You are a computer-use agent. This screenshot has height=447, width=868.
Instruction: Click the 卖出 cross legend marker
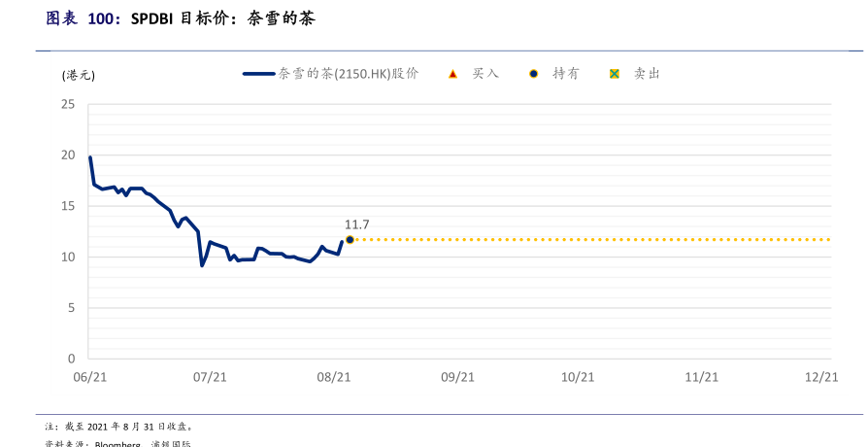[x=614, y=74]
